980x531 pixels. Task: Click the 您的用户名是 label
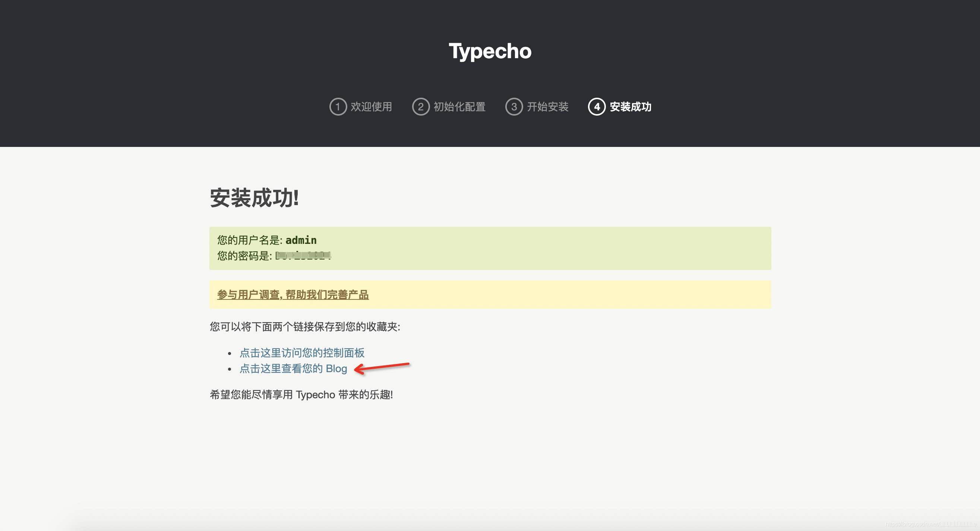coord(250,240)
